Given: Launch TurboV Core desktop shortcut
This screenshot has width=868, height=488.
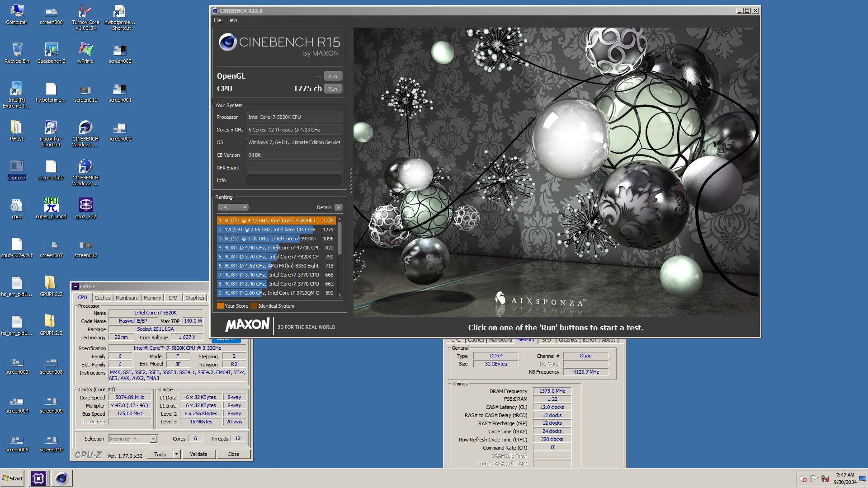Looking at the screenshot, I should 85,17.
